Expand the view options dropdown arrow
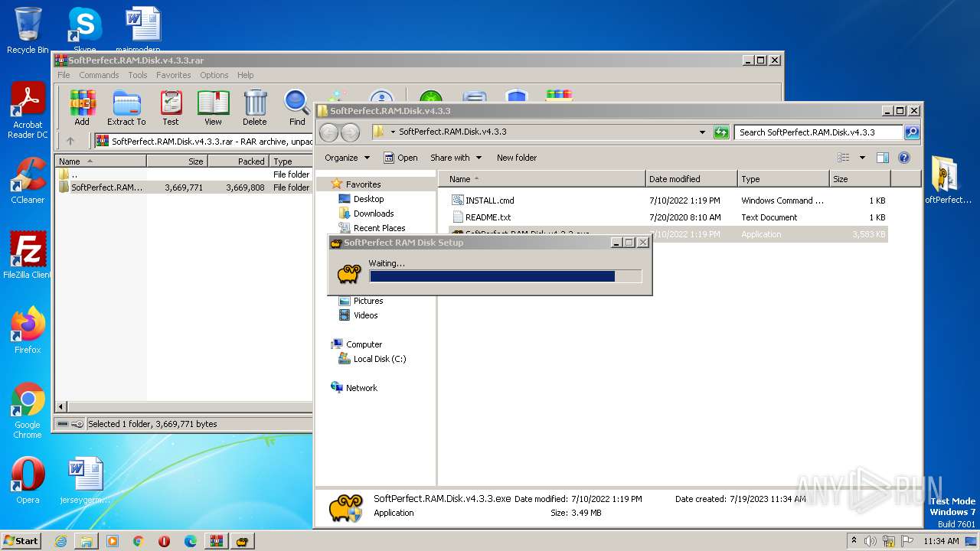980x551 pixels. (x=862, y=158)
